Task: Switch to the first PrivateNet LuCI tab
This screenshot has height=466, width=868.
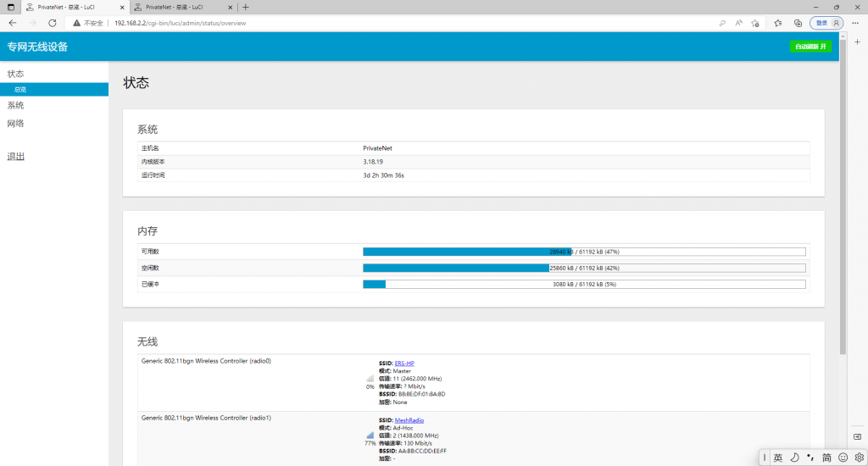Action: pos(75,7)
